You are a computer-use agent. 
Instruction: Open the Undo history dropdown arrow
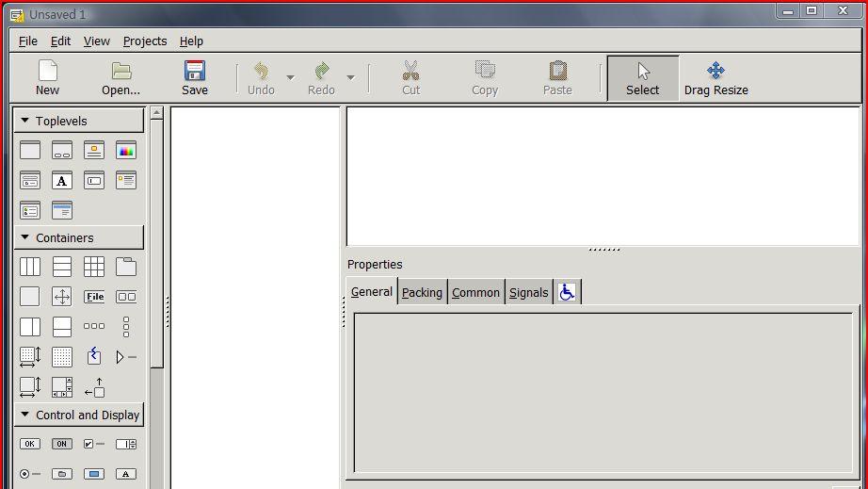click(290, 78)
